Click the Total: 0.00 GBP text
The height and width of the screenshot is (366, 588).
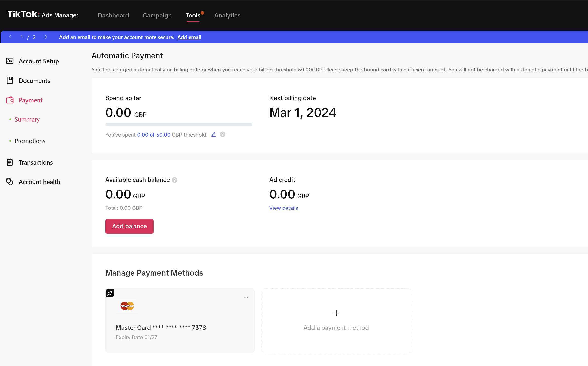tap(124, 208)
